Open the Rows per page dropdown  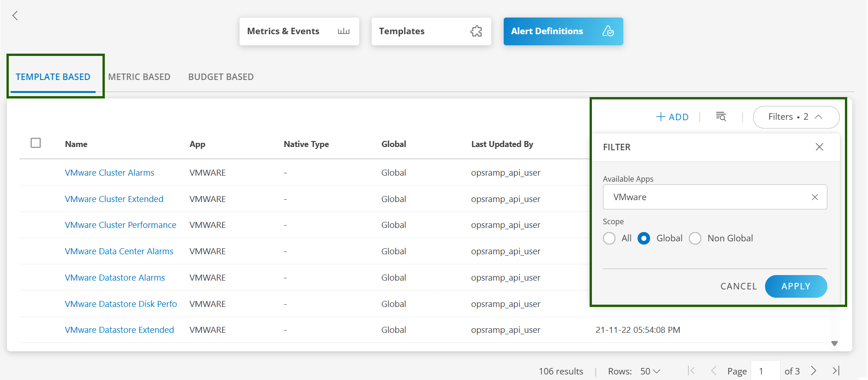tap(650, 371)
